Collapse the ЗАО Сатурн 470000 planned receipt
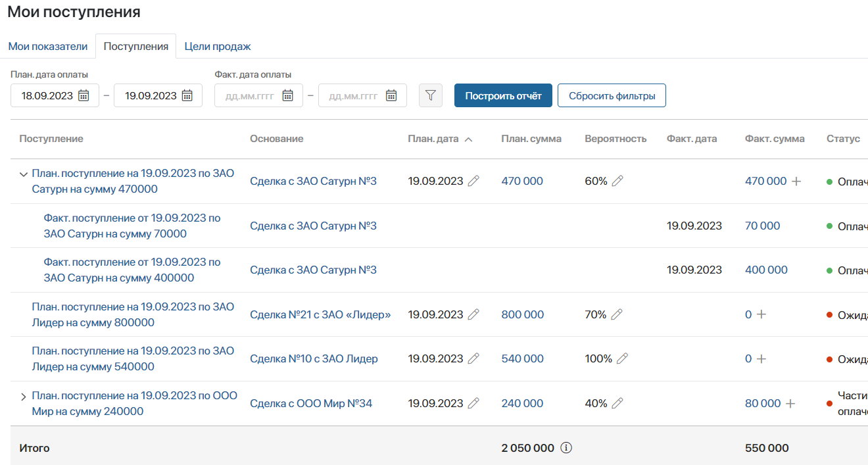This screenshot has width=868, height=465. tap(24, 174)
